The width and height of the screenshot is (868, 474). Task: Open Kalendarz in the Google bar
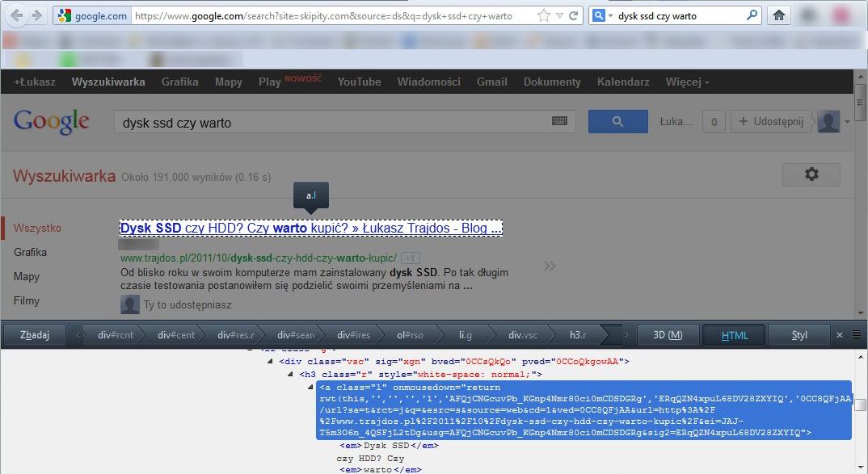point(623,82)
